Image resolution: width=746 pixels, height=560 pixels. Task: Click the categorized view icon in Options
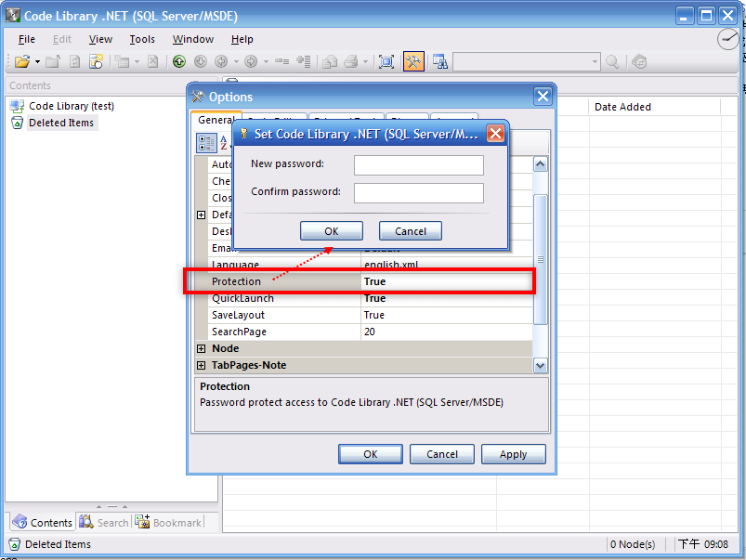pyautogui.click(x=207, y=143)
